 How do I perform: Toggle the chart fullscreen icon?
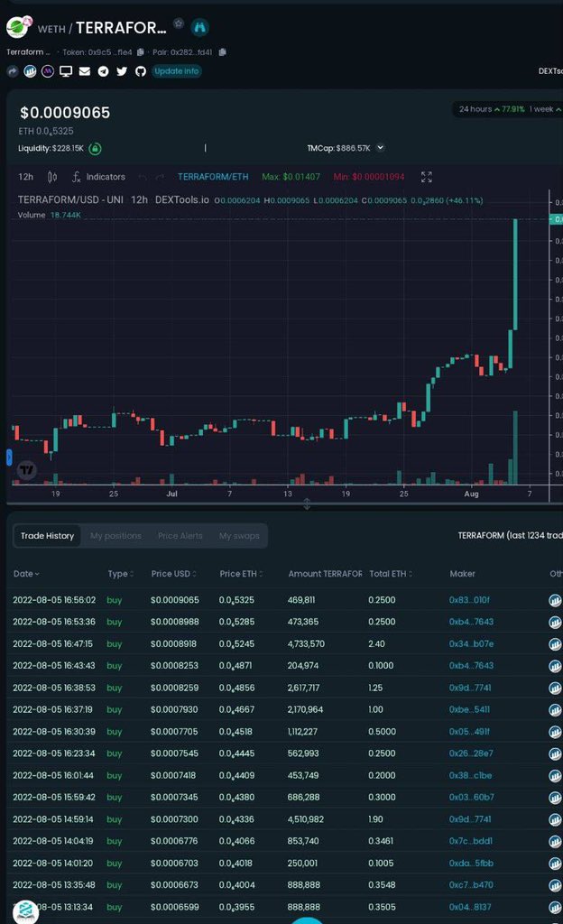tap(427, 177)
